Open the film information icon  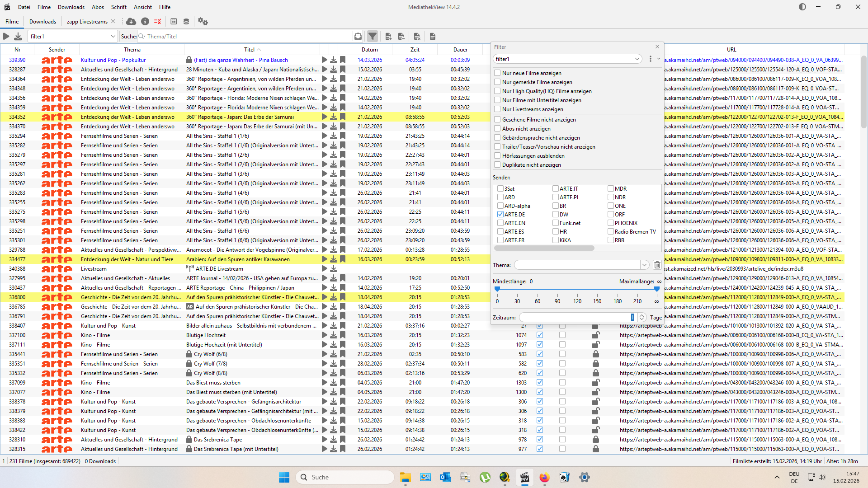145,21
